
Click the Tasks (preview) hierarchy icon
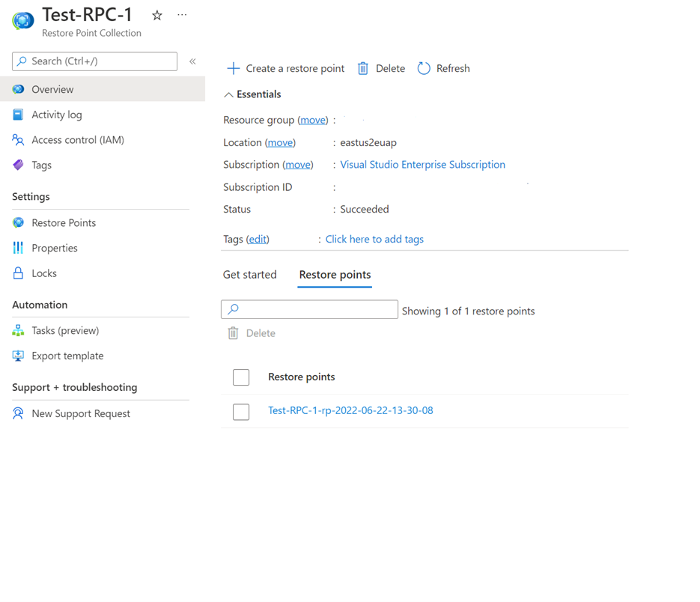click(x=18, y=330)
